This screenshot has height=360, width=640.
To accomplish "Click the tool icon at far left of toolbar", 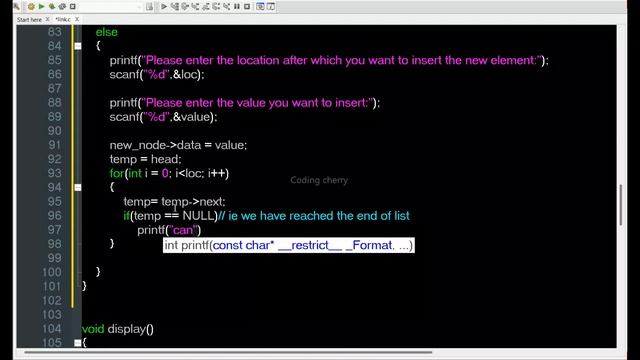I will 17,7.
